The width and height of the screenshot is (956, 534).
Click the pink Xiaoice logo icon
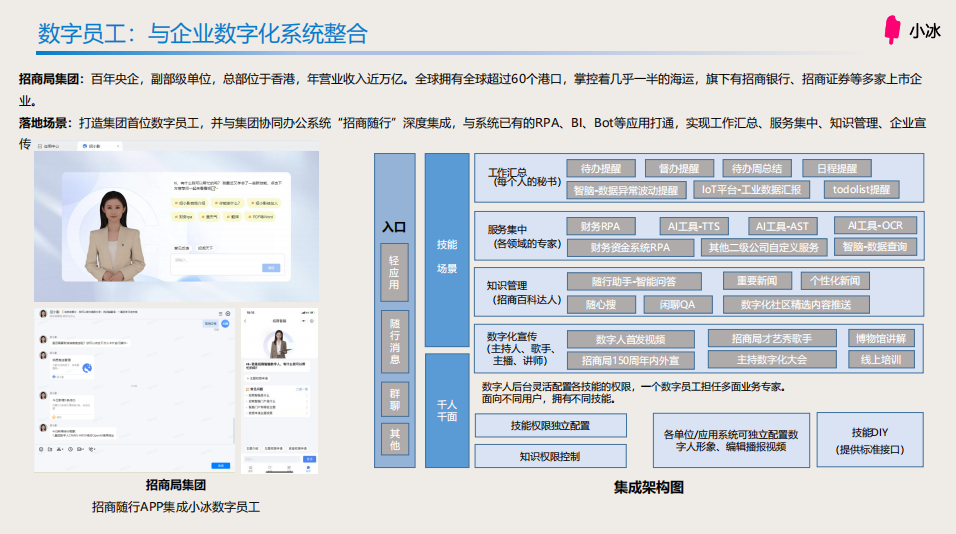click(892, 29)
